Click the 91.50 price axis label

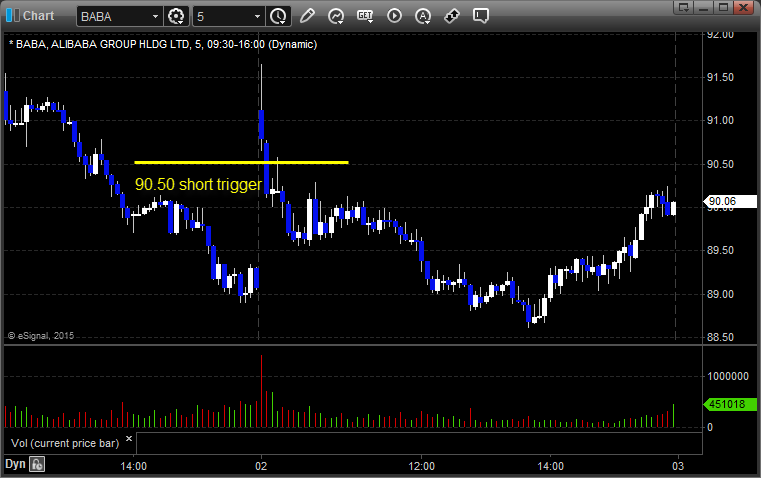(x=720, y=77)
